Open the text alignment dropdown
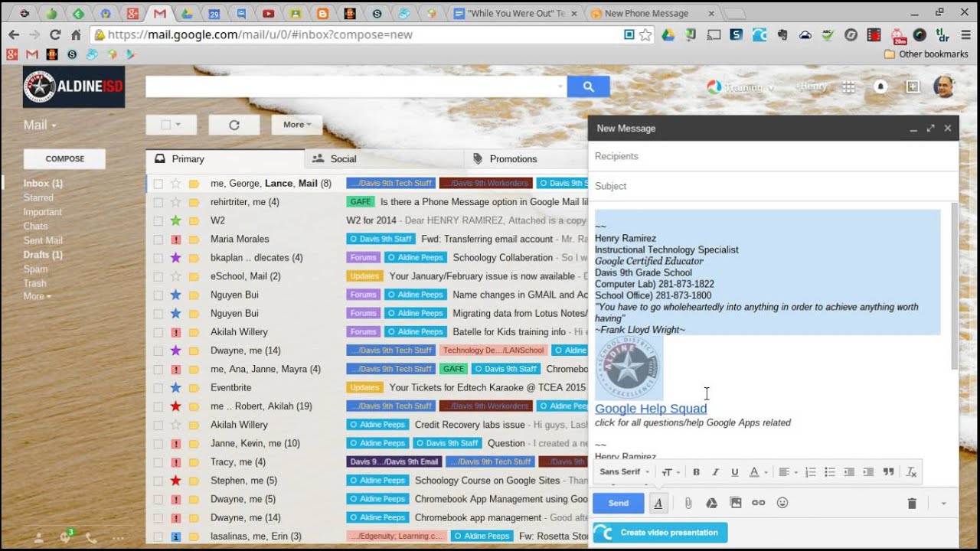The image size is (980, 551). [786, 472]
